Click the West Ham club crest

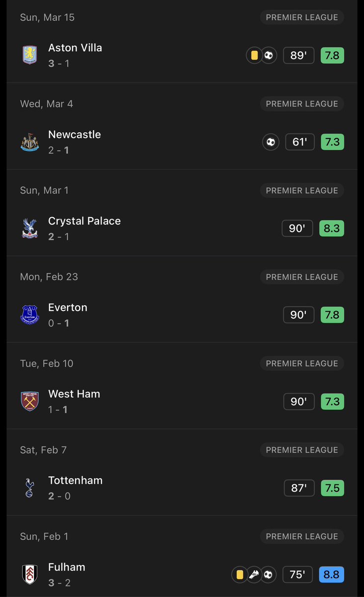(x=30, y=401)
